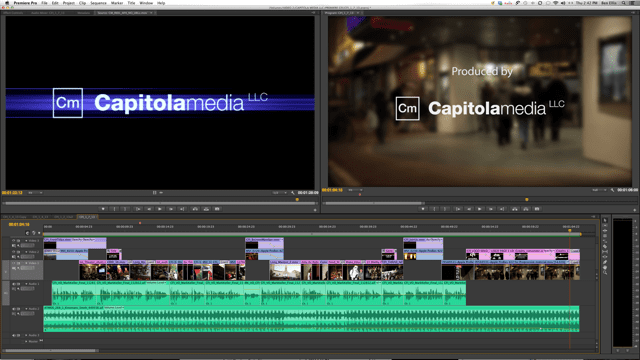The height and width of the screenshot is (360, 640).
Task: Open Program monitor settings wrench
Action: pyautogui.click(x=612, y=190)
